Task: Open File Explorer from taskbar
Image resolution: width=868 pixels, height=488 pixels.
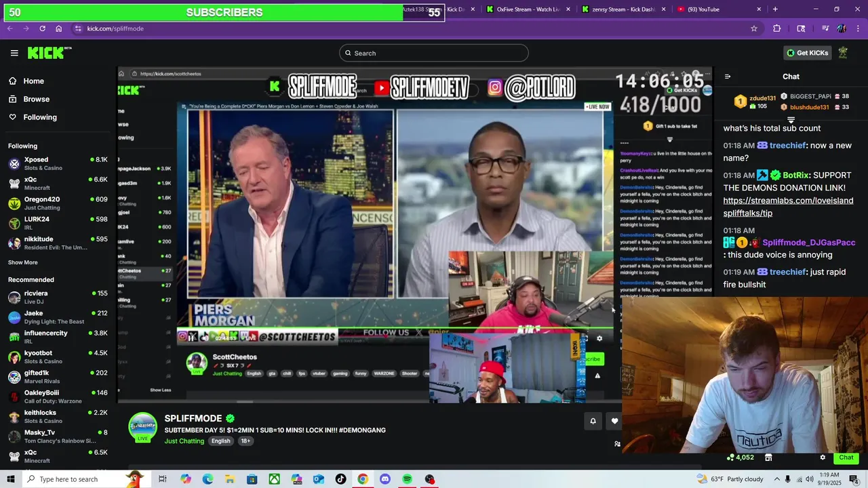Action: (230, 479)
